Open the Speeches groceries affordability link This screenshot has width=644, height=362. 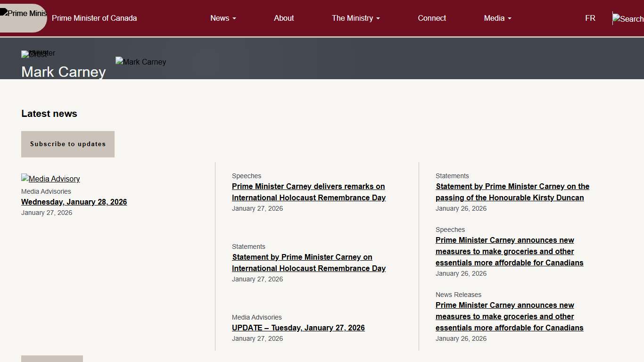point(509,251)
